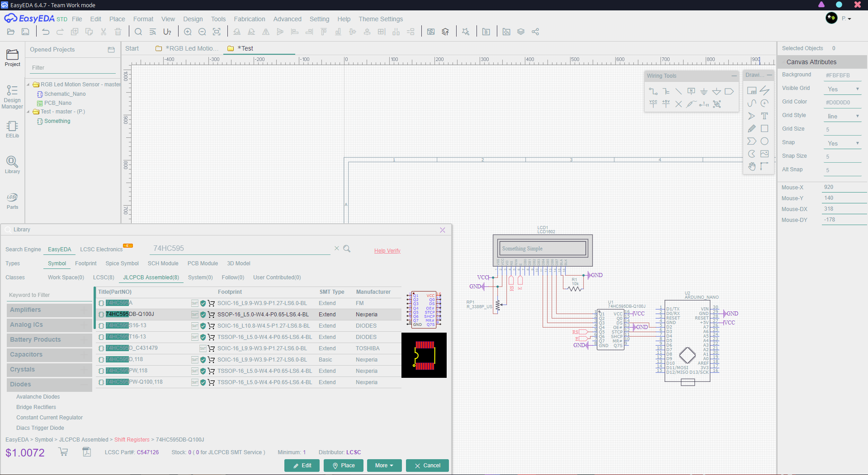Select the Rectangle drawing tool

pyautogui.click(x=764, y=128)
